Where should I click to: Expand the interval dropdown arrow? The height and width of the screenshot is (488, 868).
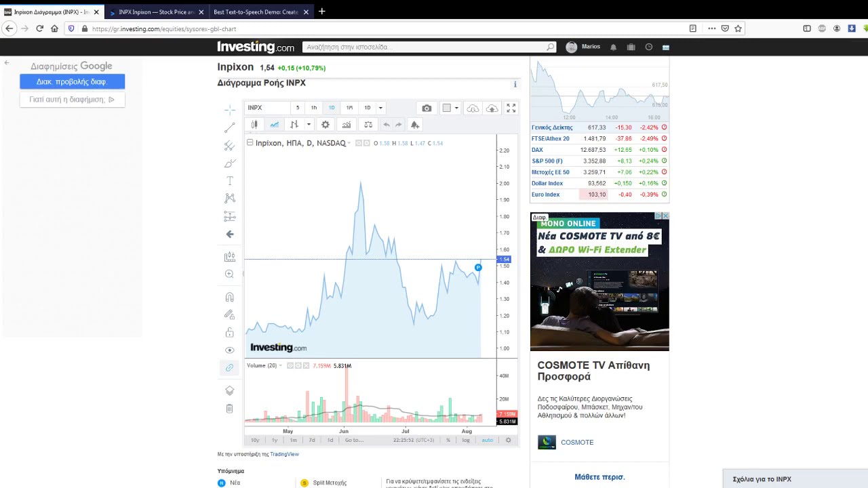point(380,108)
